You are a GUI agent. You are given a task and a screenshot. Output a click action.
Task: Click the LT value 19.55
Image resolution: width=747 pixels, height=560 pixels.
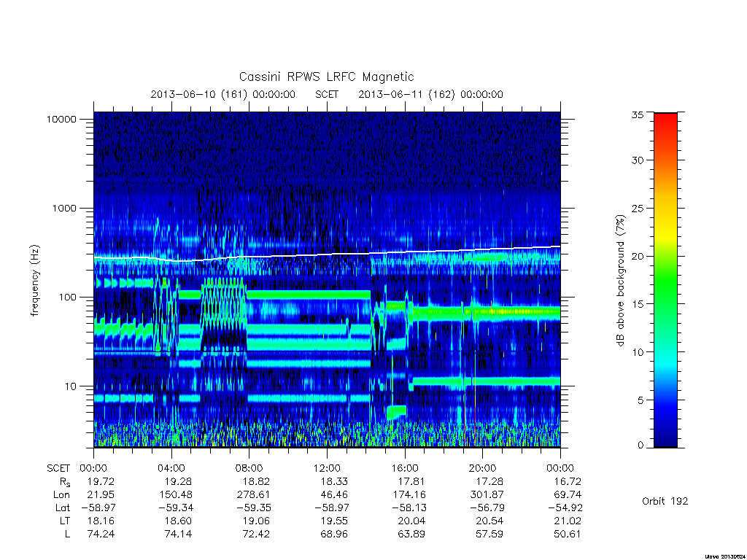coord(334,521)
